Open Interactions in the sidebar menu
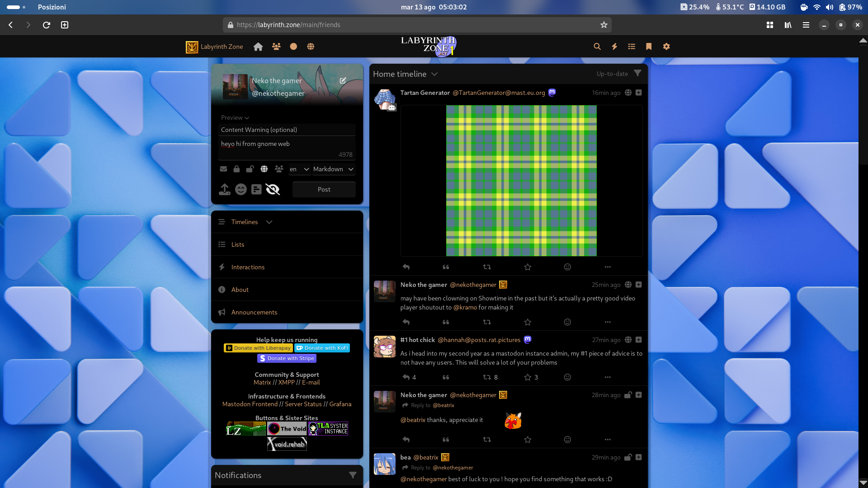This screenshot has width=868, height=488. point(248,267)
